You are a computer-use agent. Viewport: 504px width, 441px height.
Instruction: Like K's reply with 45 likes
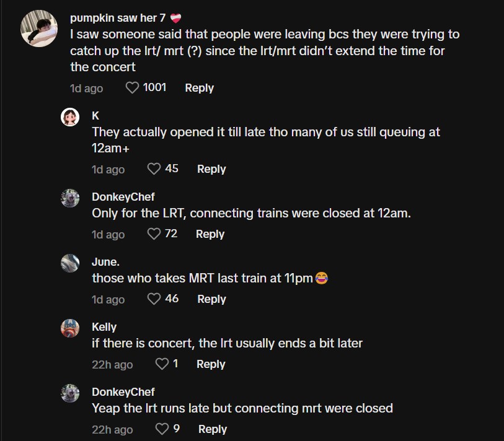click(x=154, y=169)
